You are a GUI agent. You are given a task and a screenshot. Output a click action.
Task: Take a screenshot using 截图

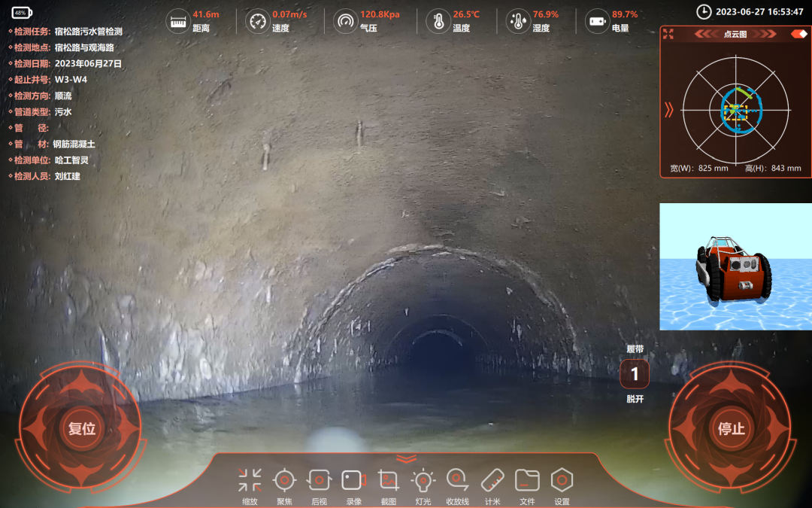pos(388,480)
